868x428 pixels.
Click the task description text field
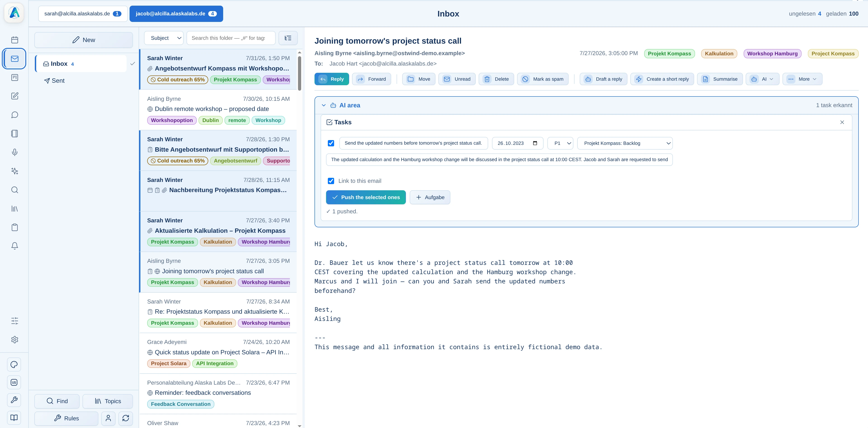[x=499, y=160]
